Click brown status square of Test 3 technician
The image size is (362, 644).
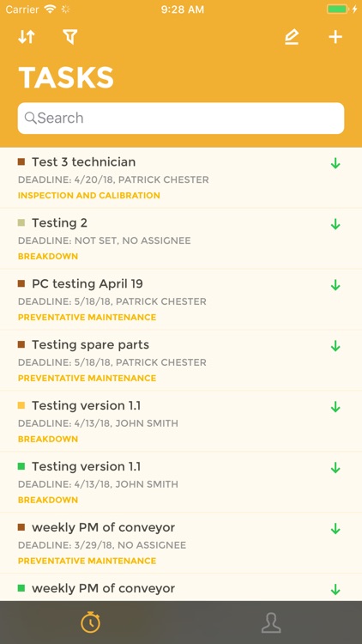pyautogui.click(x=21, y=161)
